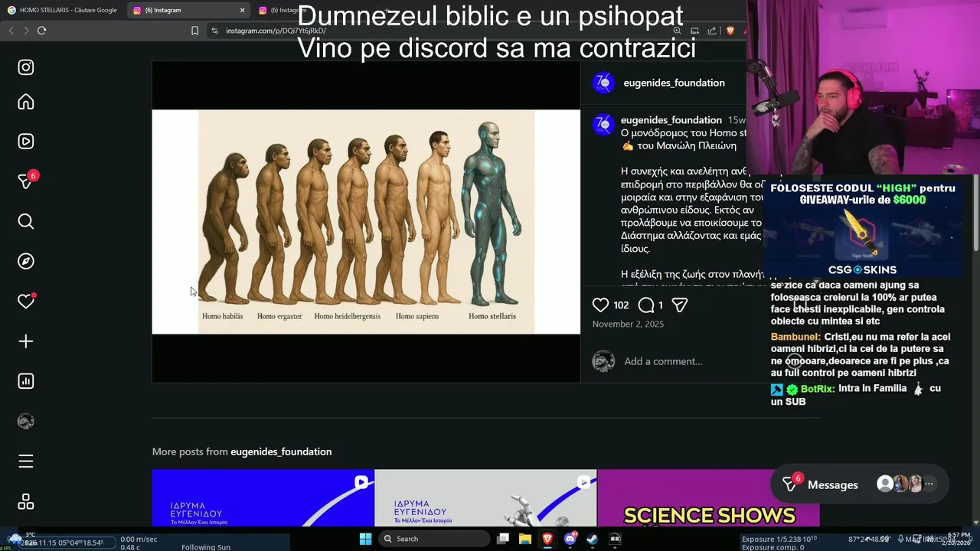Go to Instagram Home feed icon
This screenshot has width=980, height=551.
26,102
